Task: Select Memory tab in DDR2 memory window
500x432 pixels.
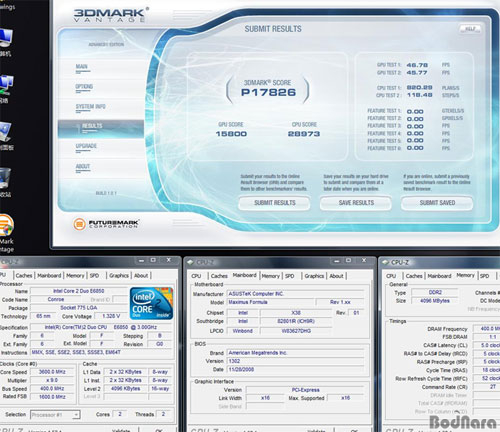Action: click(x=465, y=275)
